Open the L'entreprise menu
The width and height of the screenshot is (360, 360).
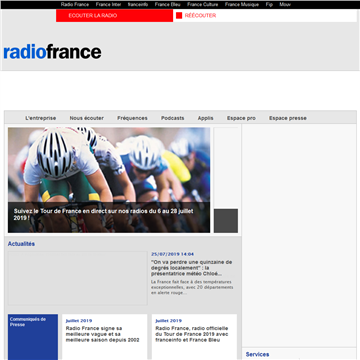click(x=41, y=118)
